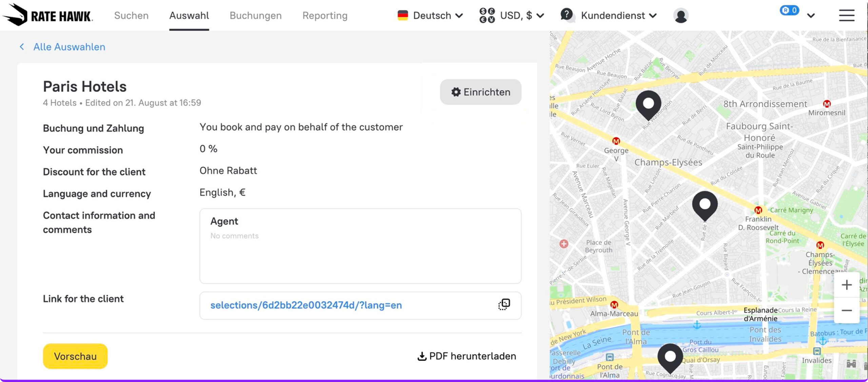
Task: Zoom in on the map
Action: click(x=846, y=285)
